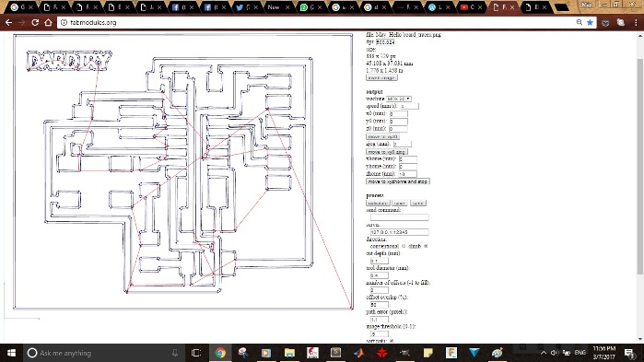Focus the number of offsets field
644x362 pixels.
[379, 290]
